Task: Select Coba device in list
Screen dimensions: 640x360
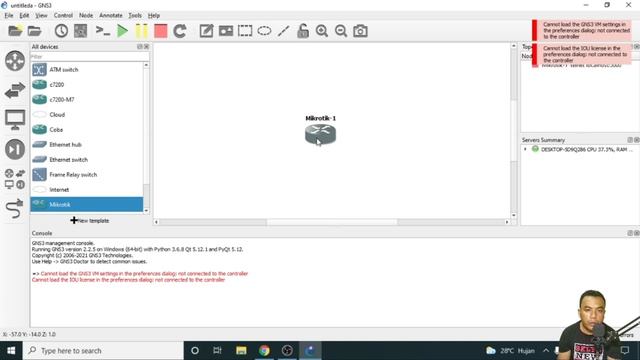Action: point(87,130)
